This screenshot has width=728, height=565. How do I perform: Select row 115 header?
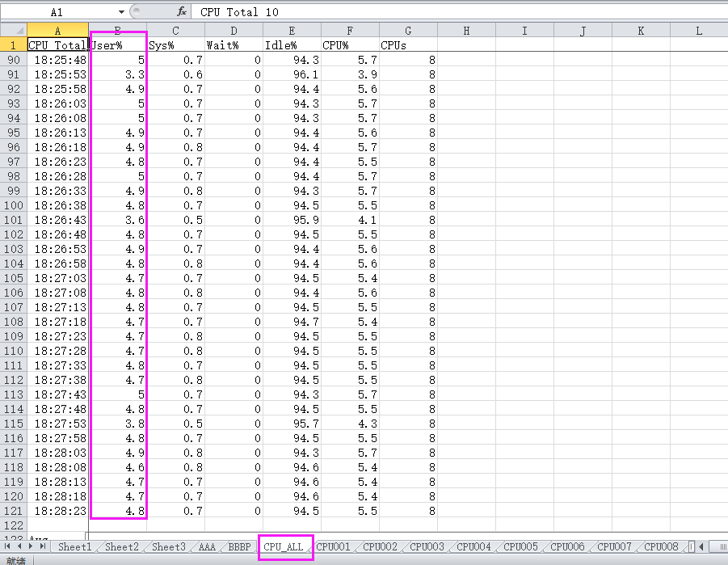14,424
